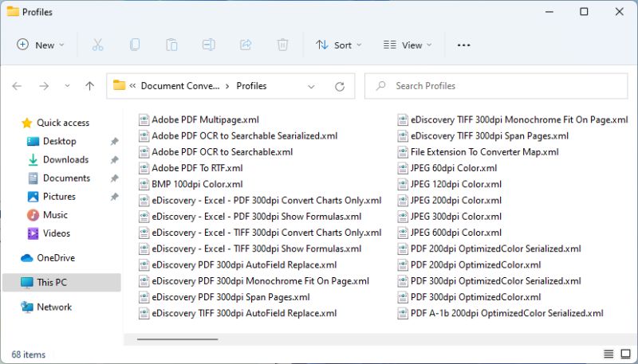Open Pictures in navigation pane
The height and width of the screenshot is (364, 638).
click(59, 197)
